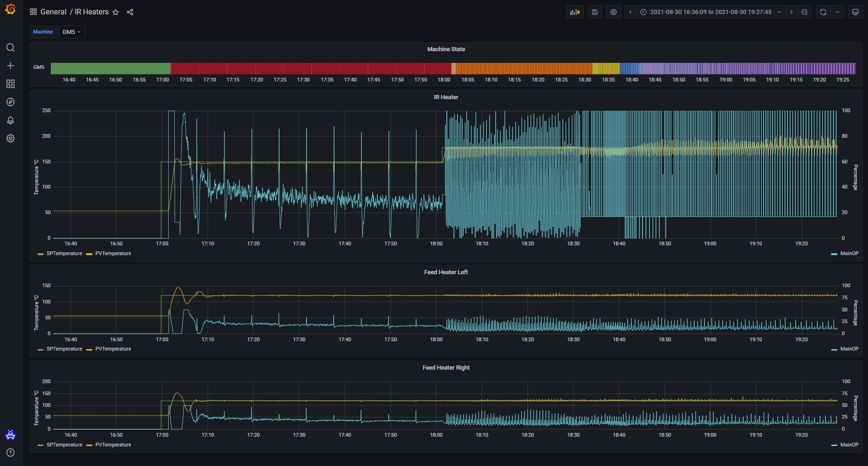Open Dashboard settings gear in the top toolbar
Screen dimensions: 868x466
coord(613,12)
